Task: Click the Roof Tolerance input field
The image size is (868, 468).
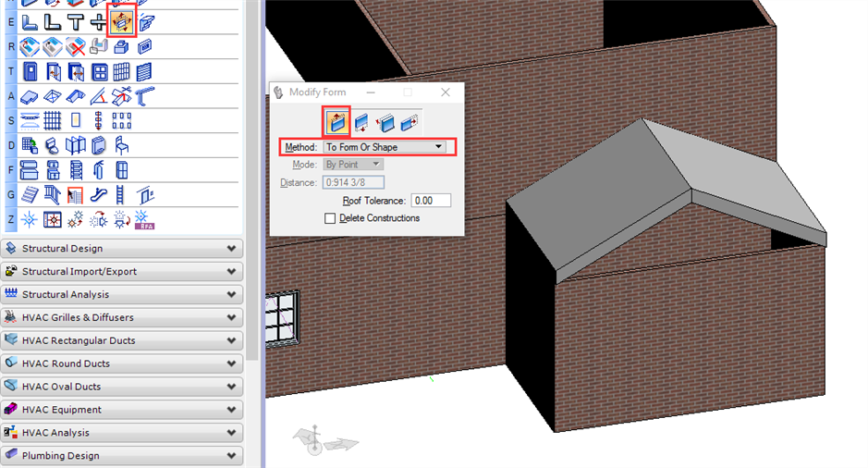Action: 431,201
